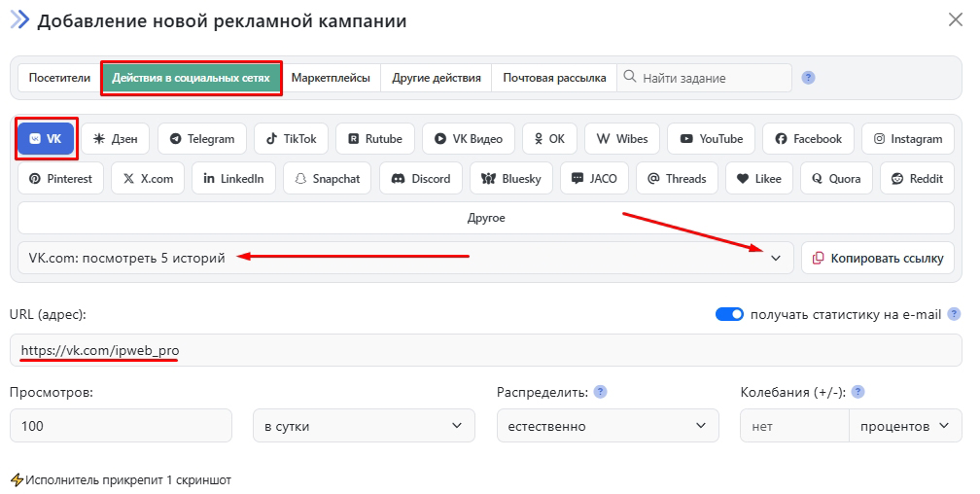Click the URL address input field
The width and height of the screenshot is (980, 494).
[486, 350]
